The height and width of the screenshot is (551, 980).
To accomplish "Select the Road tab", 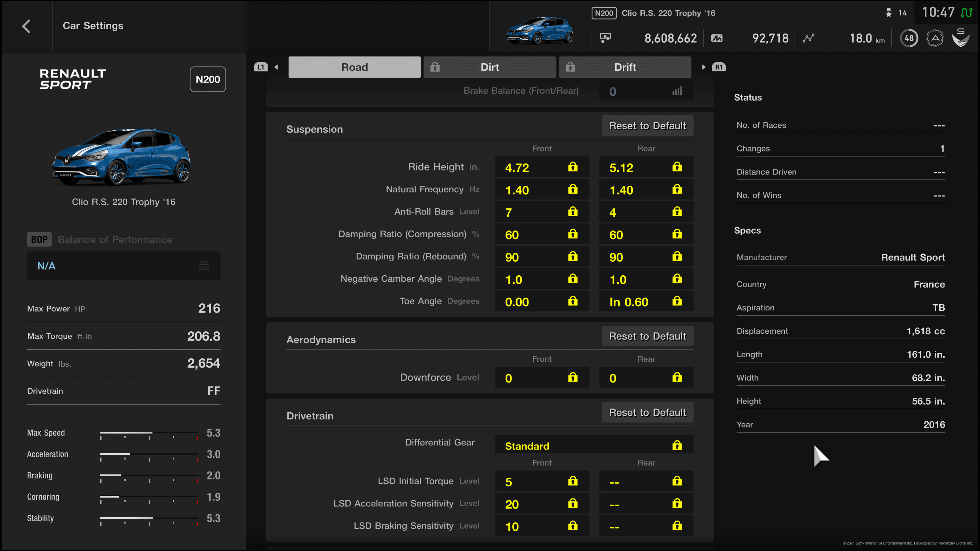I will pos(355,67).
